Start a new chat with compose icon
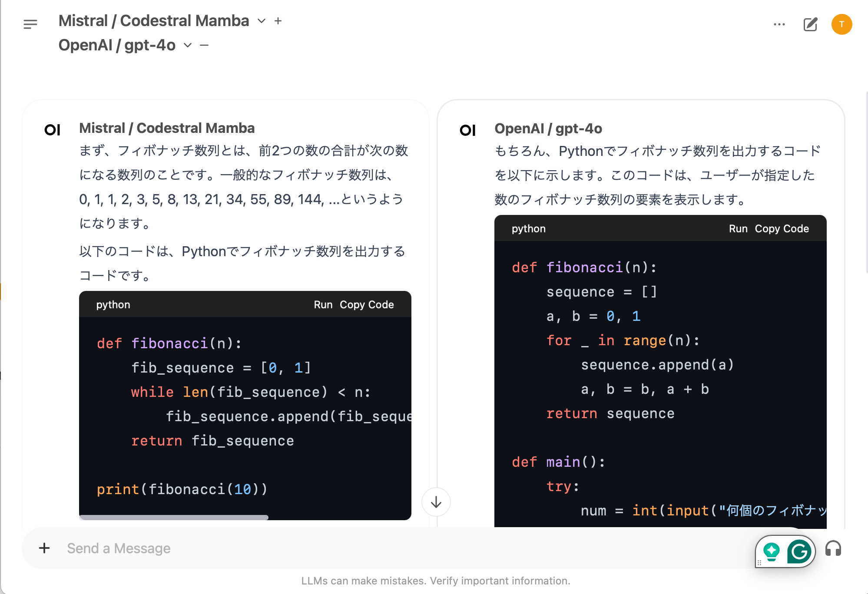 point(810,24)
